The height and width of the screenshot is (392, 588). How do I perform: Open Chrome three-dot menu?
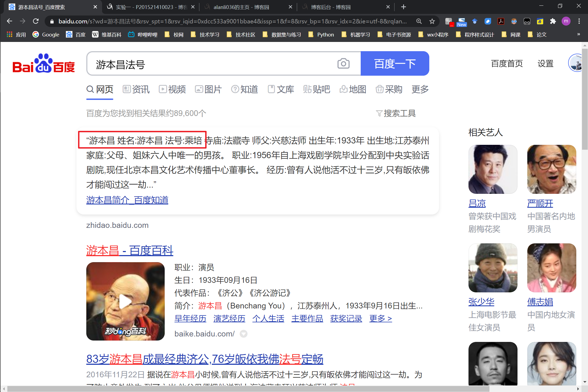(579, 21)
